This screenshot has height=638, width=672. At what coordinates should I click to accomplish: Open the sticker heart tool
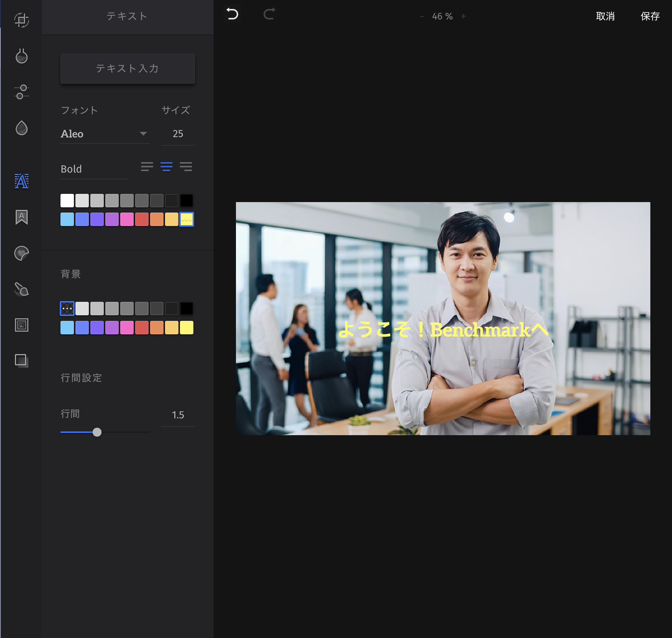pyautogui.click(x=22, y=253)
